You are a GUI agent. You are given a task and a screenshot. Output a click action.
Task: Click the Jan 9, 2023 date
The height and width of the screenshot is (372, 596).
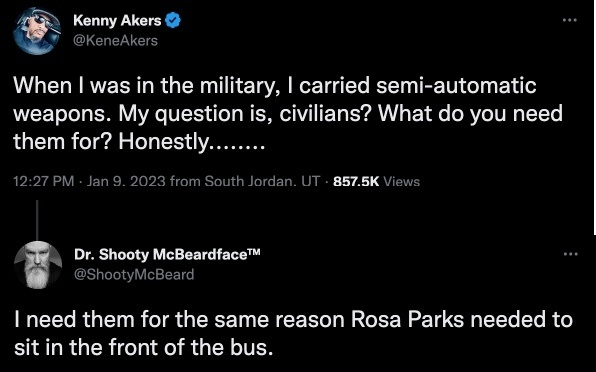click(x=126, y=181)
